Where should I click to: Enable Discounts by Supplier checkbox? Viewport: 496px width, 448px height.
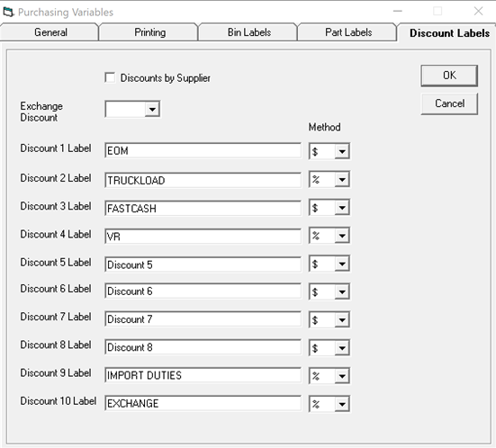coord(110,77)
